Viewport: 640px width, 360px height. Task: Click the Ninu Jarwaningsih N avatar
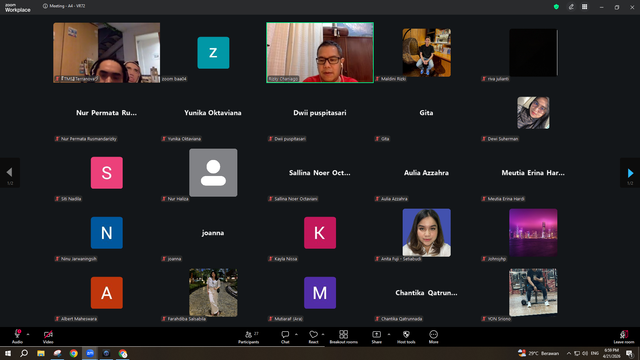[107, 233]
